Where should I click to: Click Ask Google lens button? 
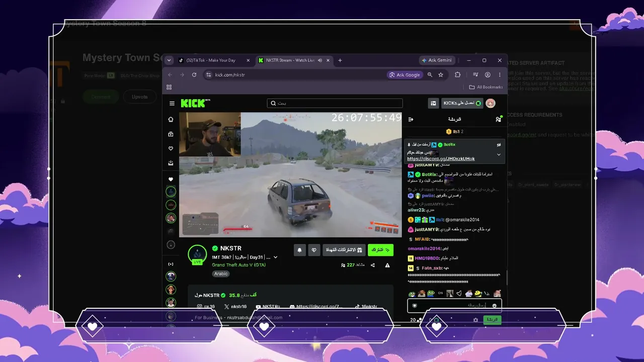coord(405,75)
